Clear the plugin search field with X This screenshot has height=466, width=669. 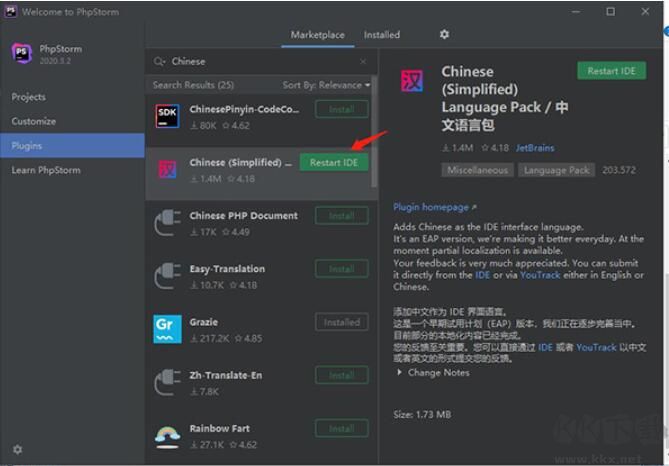tap(363, 62)
